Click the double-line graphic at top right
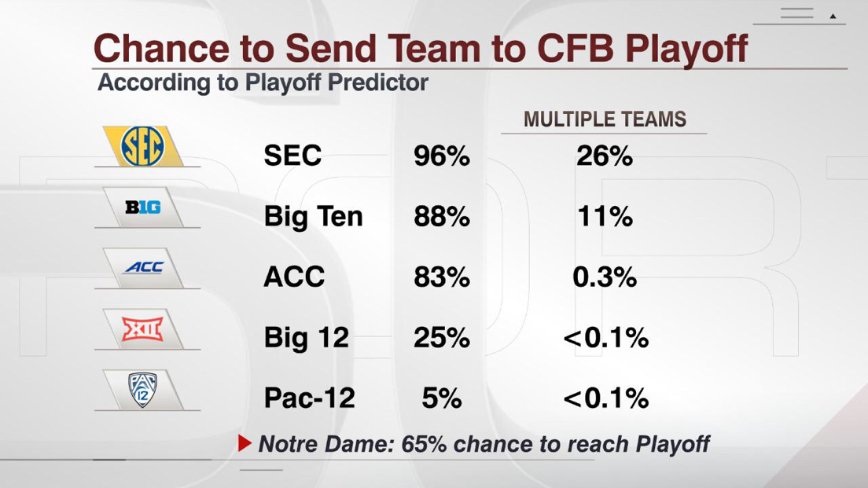Viewport: 868px width, 488px height. 796,13
